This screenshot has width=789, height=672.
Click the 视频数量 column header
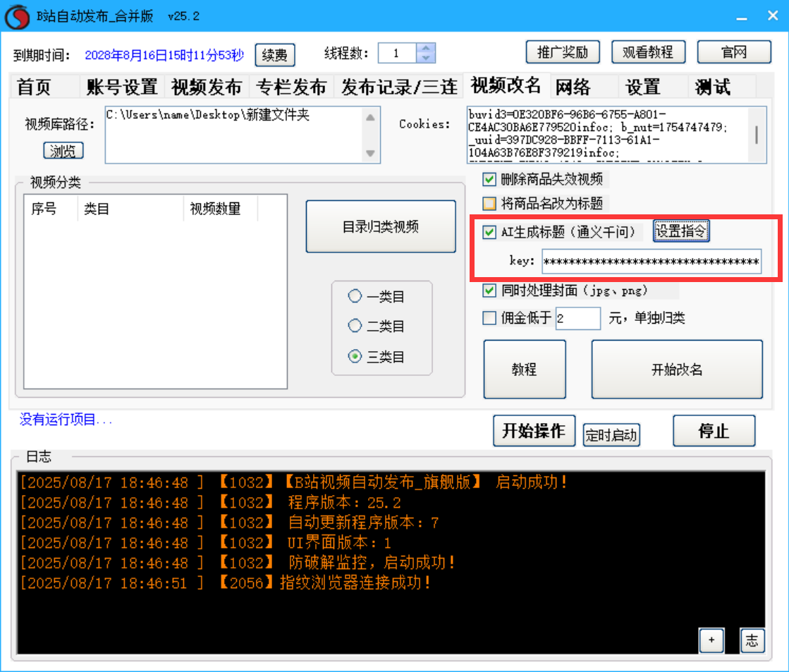(221, 209)
